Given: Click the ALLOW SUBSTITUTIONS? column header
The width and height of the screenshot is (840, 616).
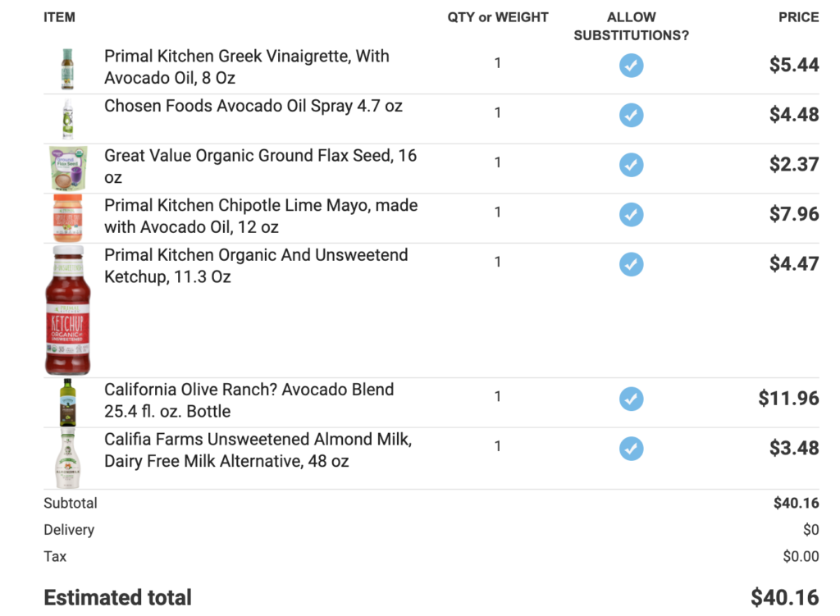Looking at the screenshot, I should click(x=631, y=26).
